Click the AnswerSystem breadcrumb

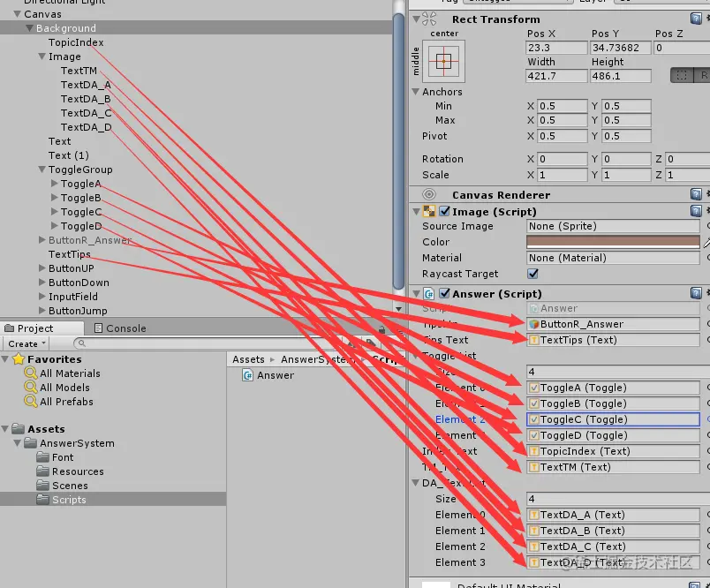click(317, 359)
